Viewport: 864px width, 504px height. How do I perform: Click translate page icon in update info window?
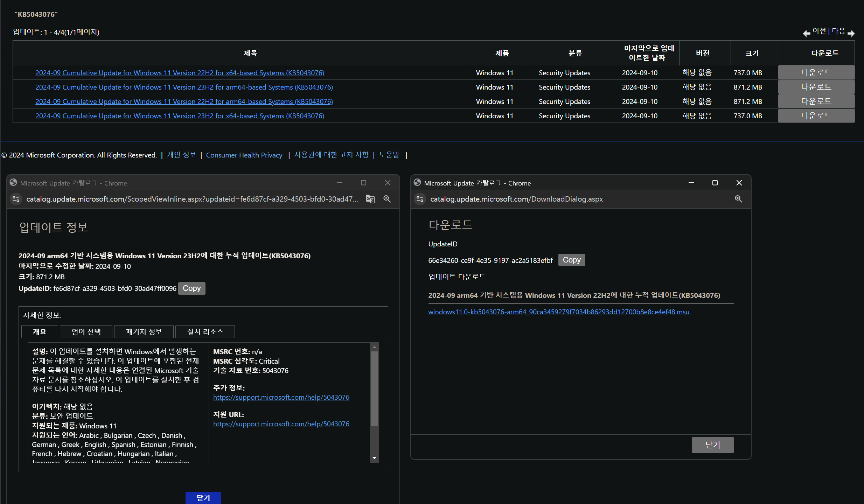click(370, 199)
